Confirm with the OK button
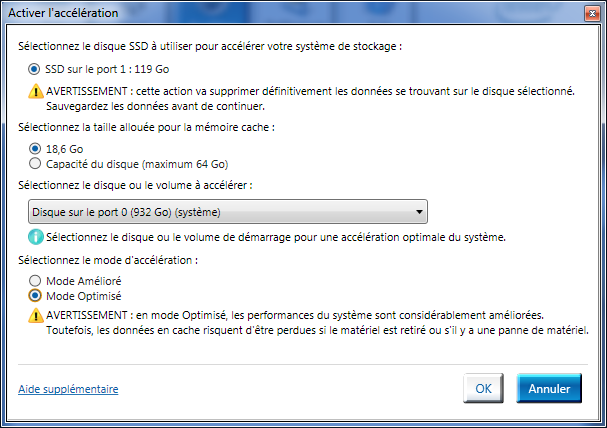 tap(483, 388)
